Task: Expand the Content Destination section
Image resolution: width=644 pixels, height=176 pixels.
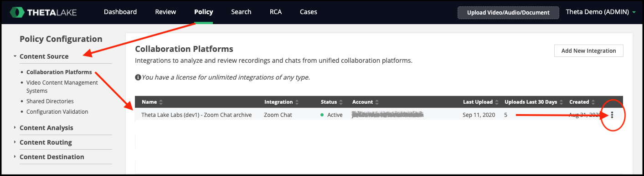Action: 52,157
